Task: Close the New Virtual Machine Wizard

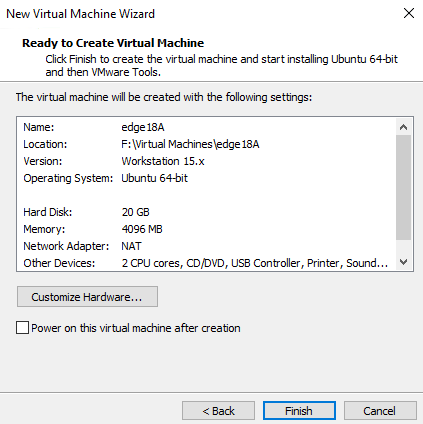Action: pyautogui.click(x=409, y=13)
